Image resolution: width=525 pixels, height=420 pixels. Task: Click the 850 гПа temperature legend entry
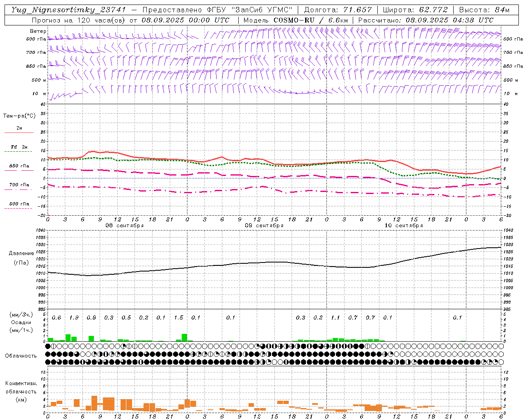(19, 167)
